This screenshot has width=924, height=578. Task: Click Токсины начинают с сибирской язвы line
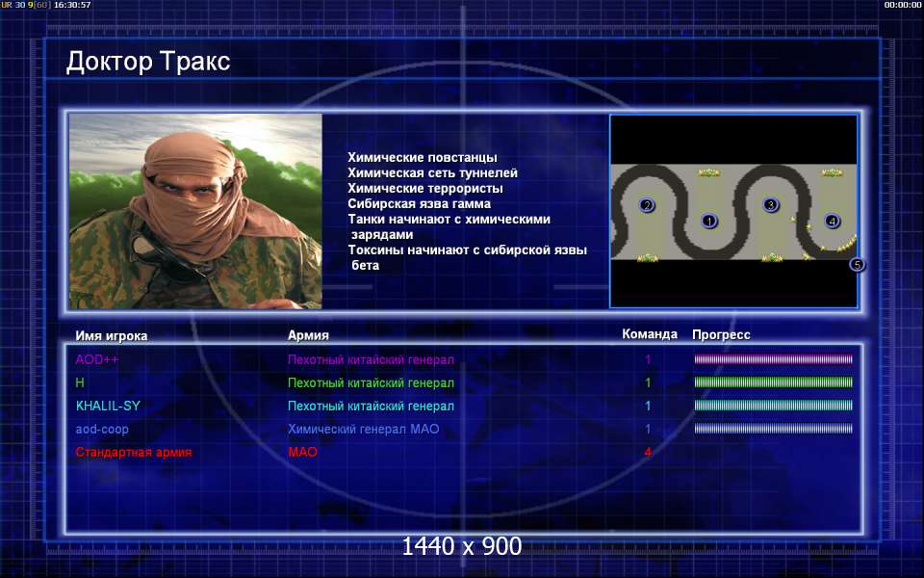coord(468,250)
